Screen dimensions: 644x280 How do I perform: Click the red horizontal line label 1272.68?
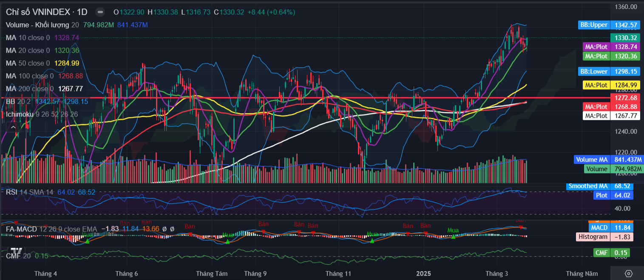click(625, 98)
